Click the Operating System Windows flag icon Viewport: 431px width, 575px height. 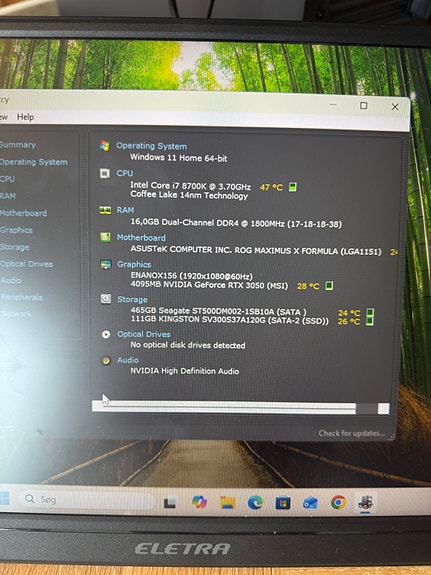[x=105, y=146]
